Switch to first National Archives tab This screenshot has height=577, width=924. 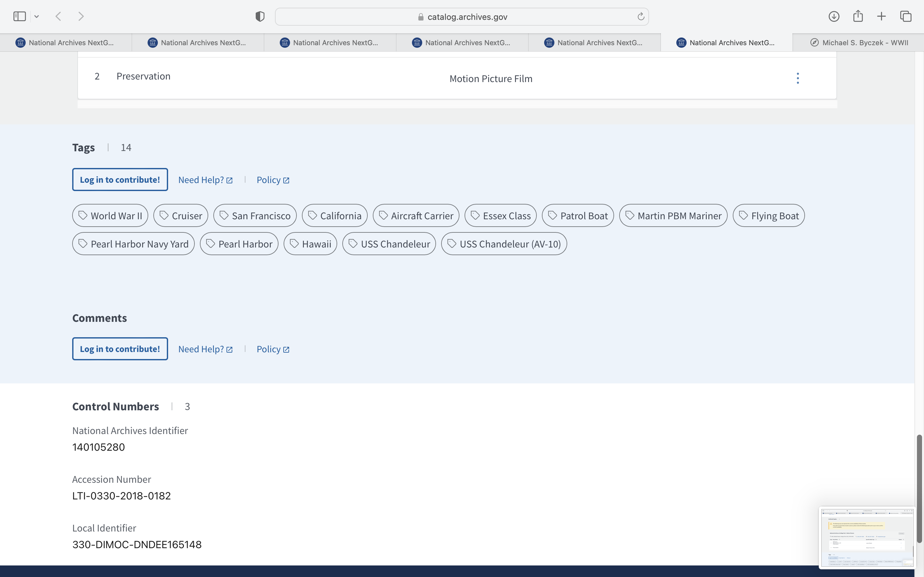coord(65,43)
